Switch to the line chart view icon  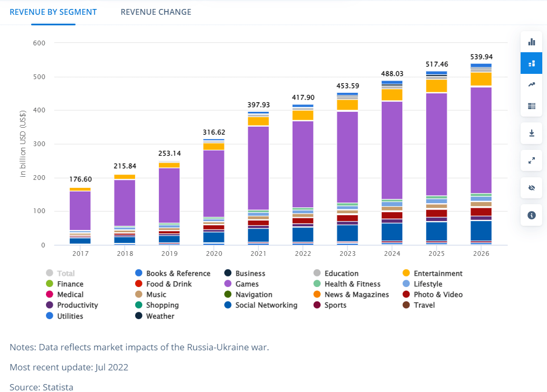click(x=532, y=84)
